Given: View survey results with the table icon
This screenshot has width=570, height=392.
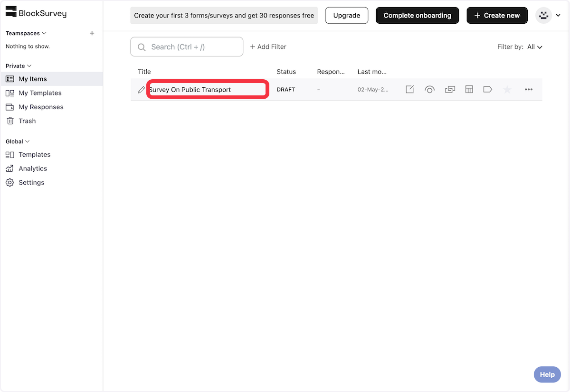Looking at the screenshot, I should click(469, 89).
